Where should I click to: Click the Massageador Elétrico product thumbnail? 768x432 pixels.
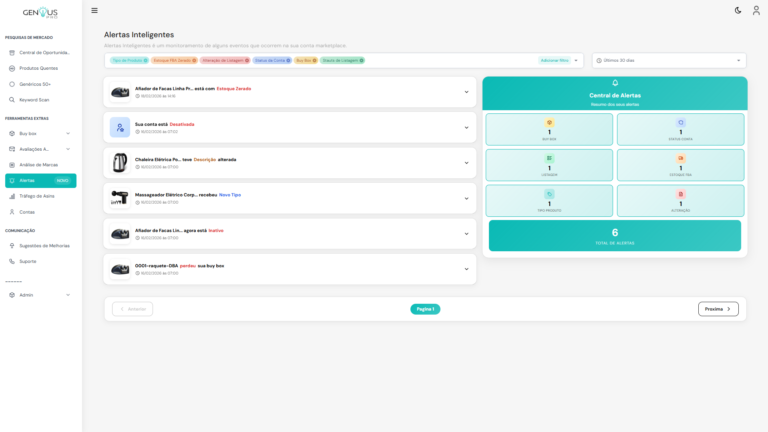pos(120,198)
